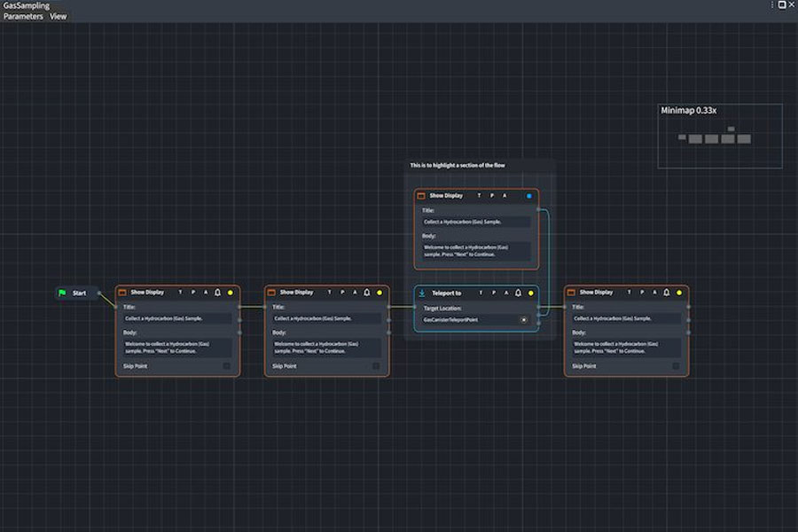Click the target picker button in the Target Location field
Image resolution: width=798 pixels, height=532 pixels.
tap(524, 320)
